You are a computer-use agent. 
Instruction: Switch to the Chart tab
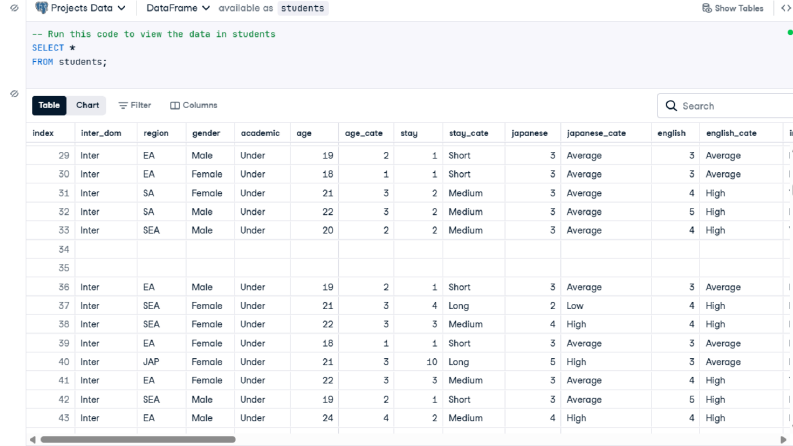[x=87, y=105]
